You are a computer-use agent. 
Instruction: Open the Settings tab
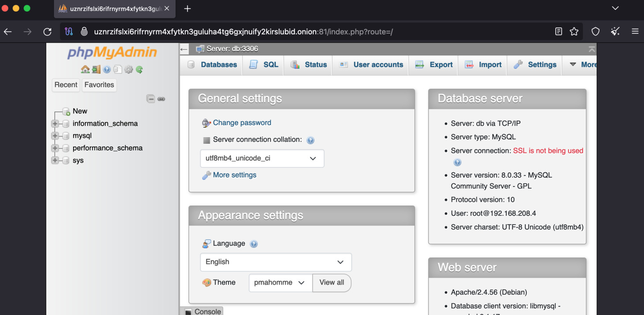point(535,65)
